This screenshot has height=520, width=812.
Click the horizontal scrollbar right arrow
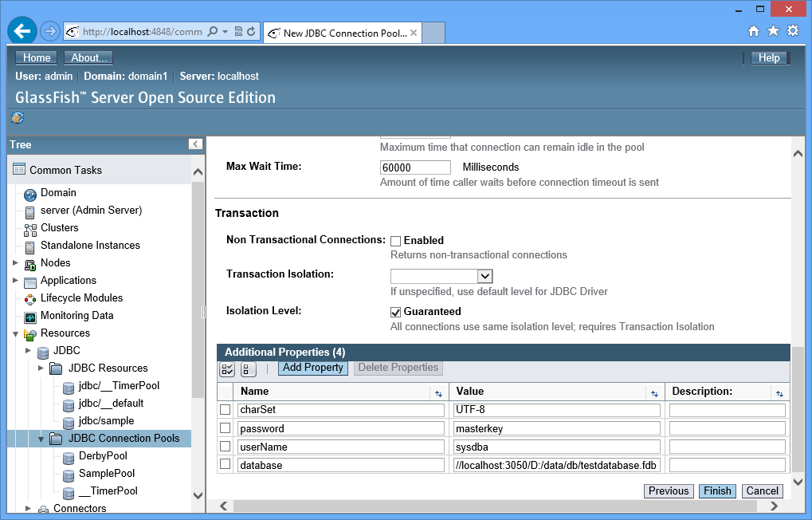point(775,506)
